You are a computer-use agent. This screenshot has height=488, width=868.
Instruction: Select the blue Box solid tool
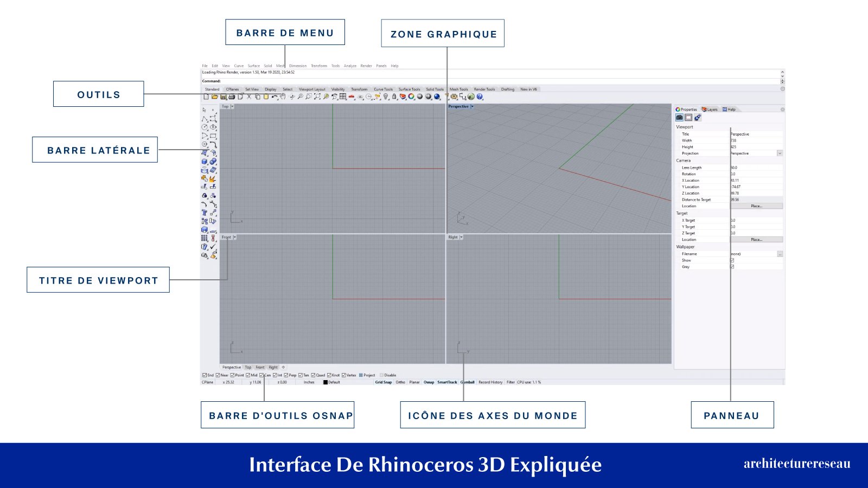204,162
